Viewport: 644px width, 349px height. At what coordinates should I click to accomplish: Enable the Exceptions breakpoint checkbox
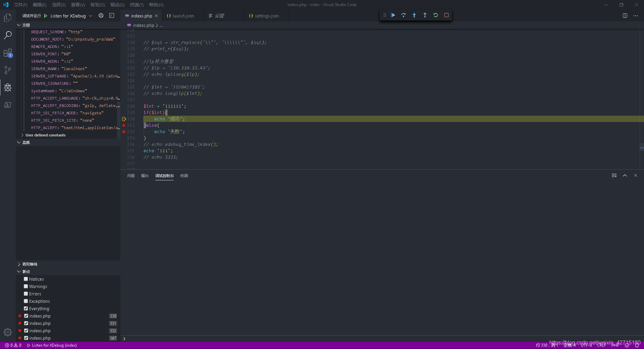pos(26,301)
